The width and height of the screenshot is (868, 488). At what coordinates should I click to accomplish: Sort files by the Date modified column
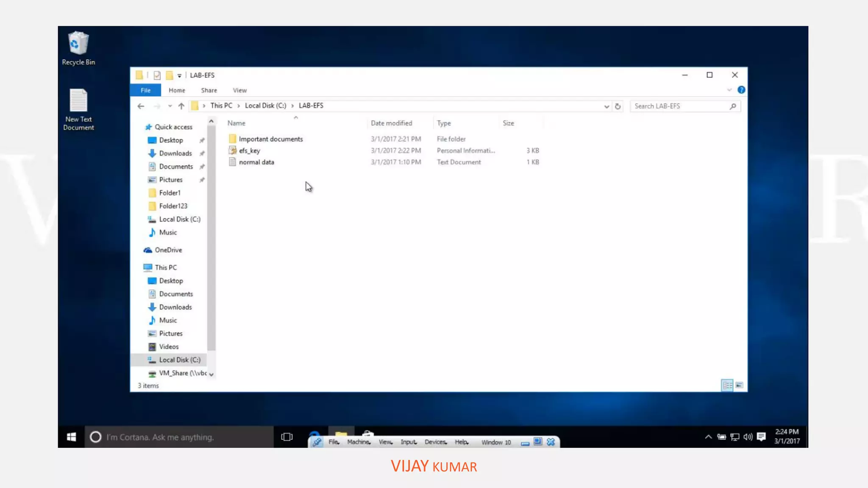[x=391, y=123]
